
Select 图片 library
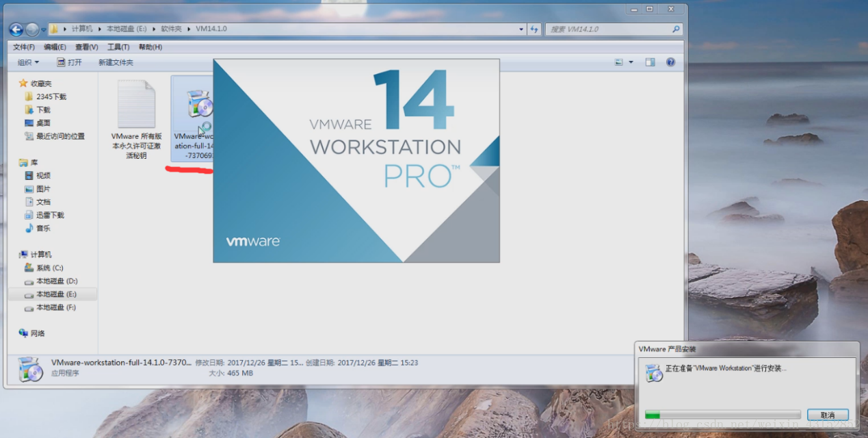[38, 189]
